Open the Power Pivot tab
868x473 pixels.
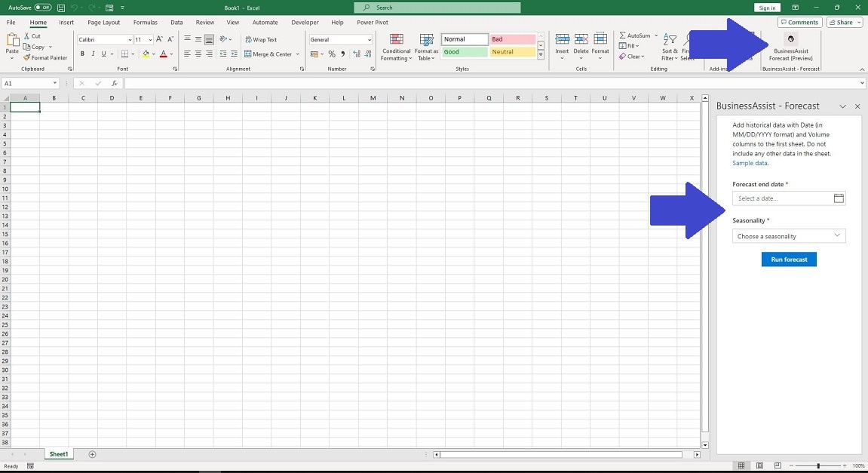click(373, 22)
